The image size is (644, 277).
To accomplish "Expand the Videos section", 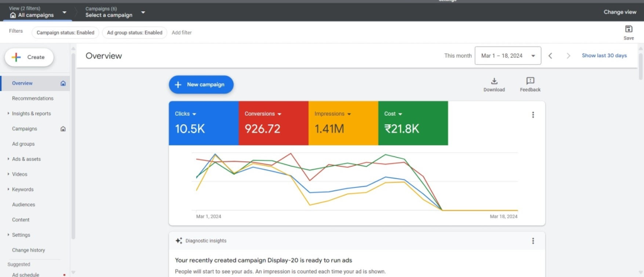I will 8,175.
